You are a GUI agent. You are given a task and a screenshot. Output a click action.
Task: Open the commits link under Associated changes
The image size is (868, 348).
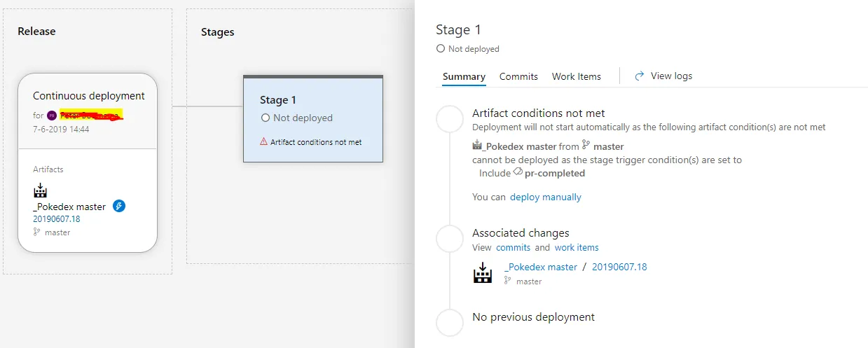pos(513,247)
